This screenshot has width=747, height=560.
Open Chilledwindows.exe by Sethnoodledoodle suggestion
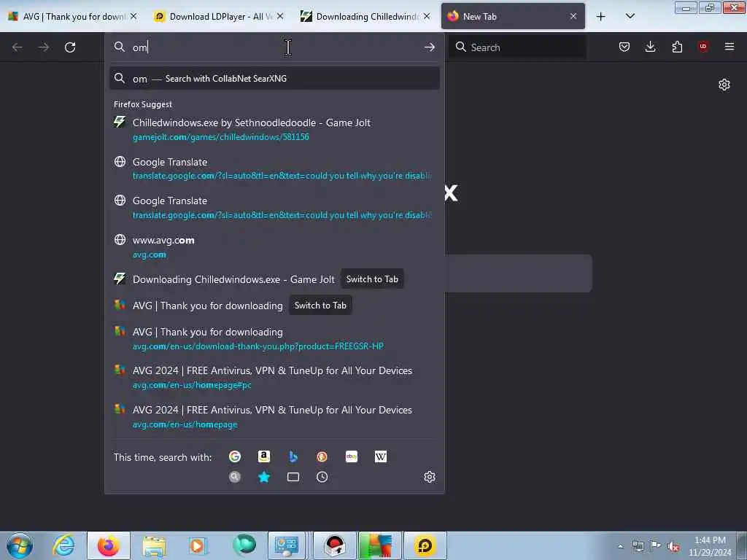274,130
